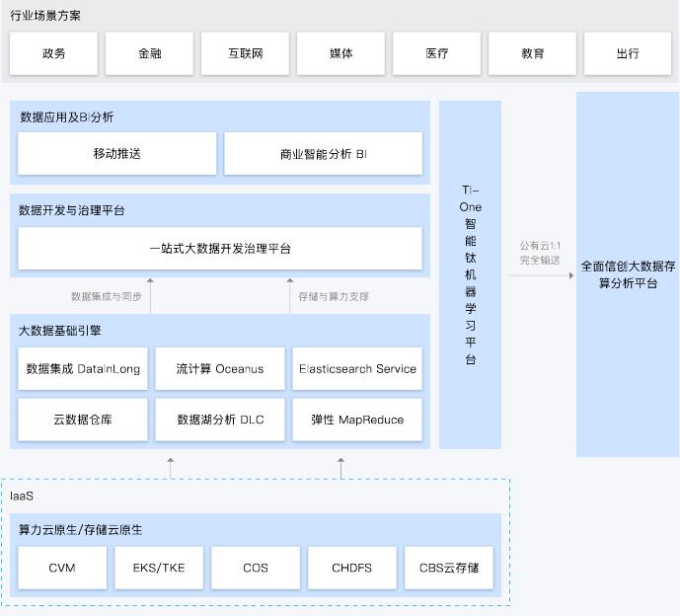680x616 pixels.
Task: Click the IaaS label
Action: point(22,496)
